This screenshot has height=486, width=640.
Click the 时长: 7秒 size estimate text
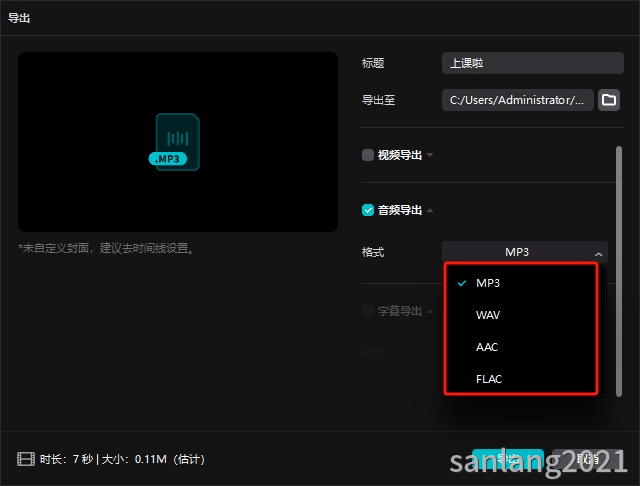point(122,459)
